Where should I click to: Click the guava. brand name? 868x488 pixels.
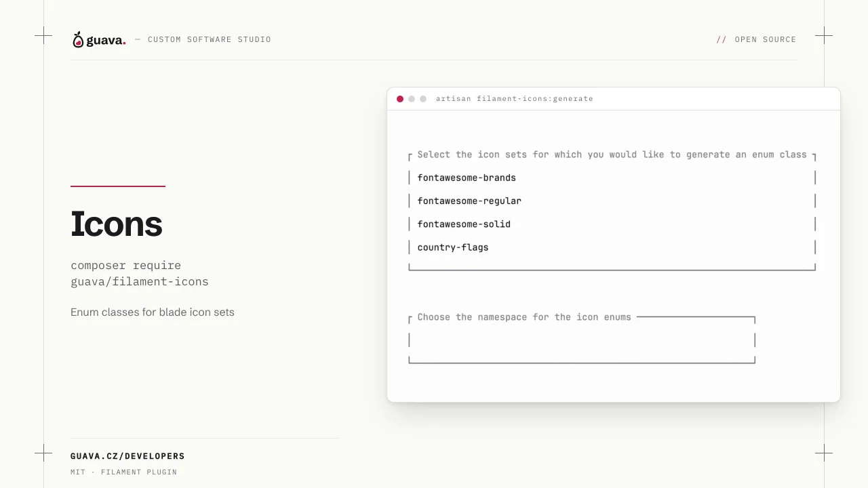(x=106, y=40)
